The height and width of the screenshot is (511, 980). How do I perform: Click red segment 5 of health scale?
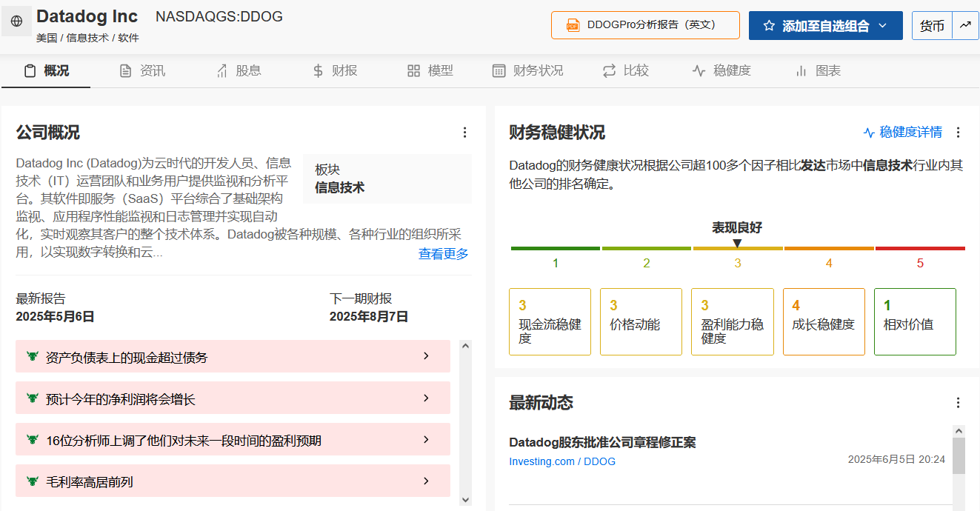coord(920,248)
